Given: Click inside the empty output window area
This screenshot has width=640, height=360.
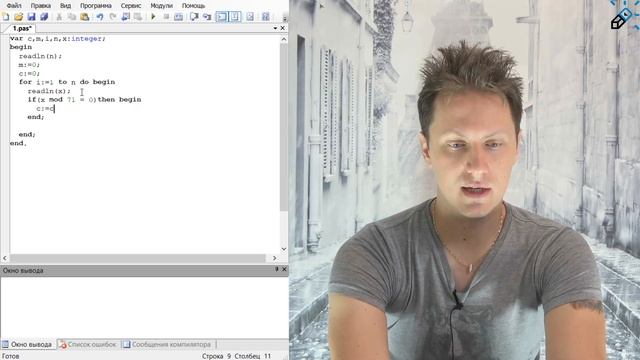Looking at the screenshot, I should (144, 307).
